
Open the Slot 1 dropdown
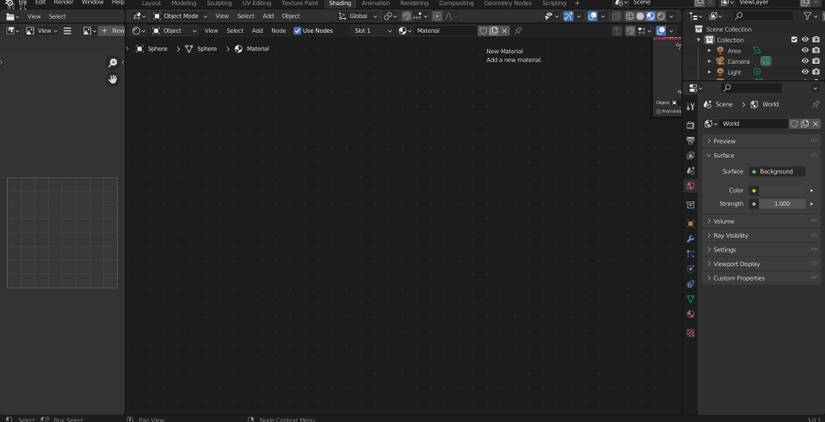373,31
